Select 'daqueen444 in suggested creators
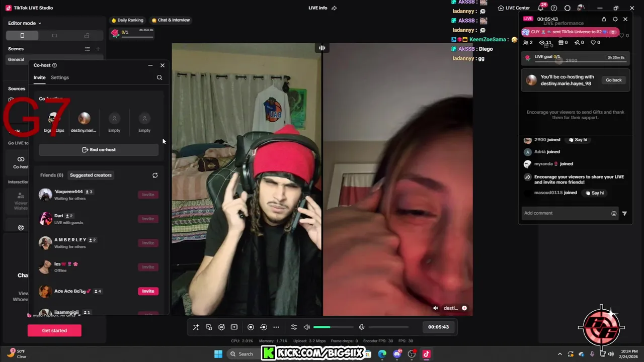This screenshot has height=362, width=644. point(99,195)
